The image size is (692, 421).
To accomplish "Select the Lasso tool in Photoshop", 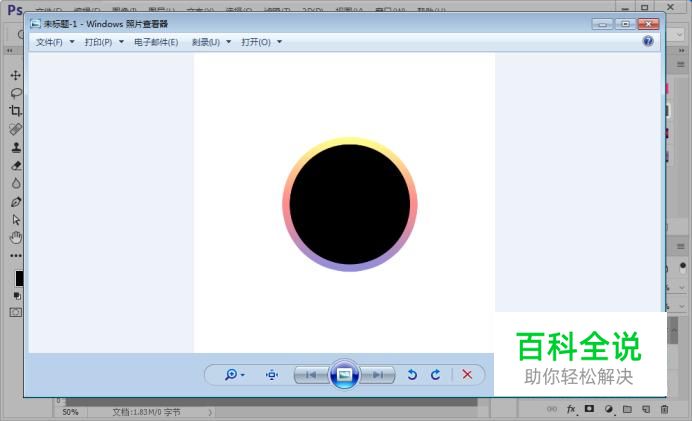I will 16,93.
